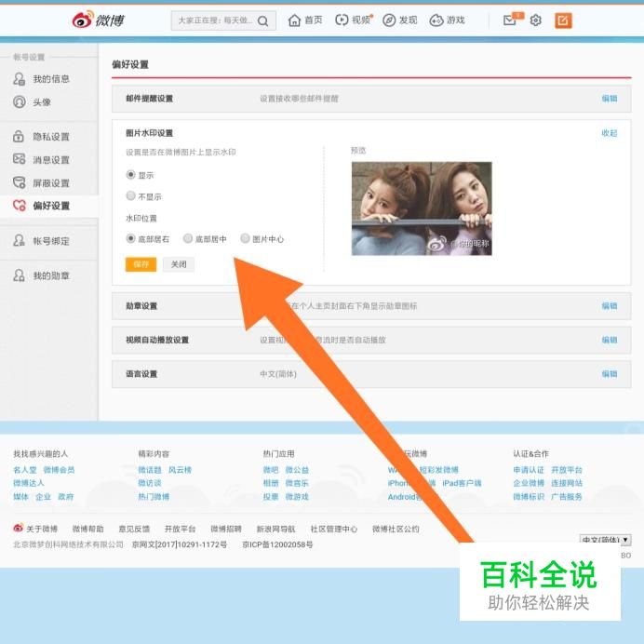Open the settings gear icon
This screenshot has width=644, height=644.
535,20
